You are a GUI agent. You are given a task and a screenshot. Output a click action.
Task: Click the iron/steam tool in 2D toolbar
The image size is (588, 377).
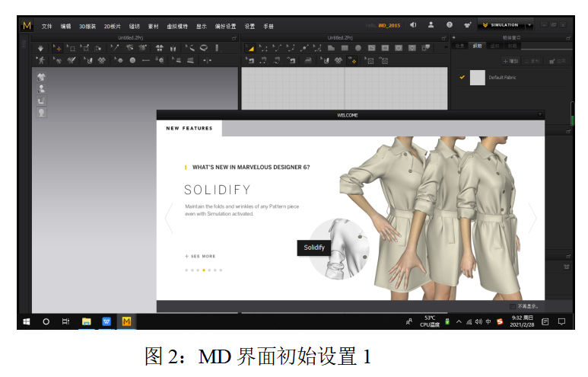[308, 60]
